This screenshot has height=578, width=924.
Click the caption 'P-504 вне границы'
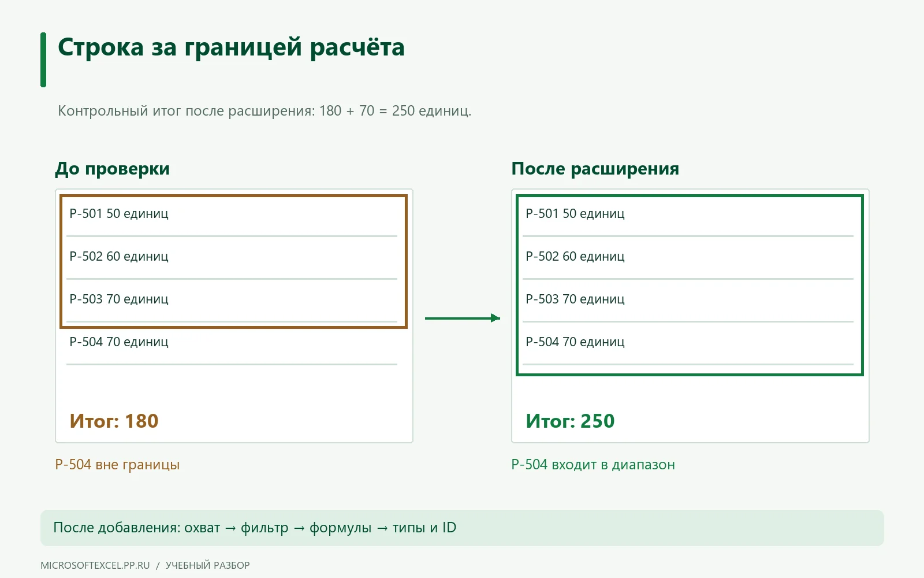(x=117, y=465)
